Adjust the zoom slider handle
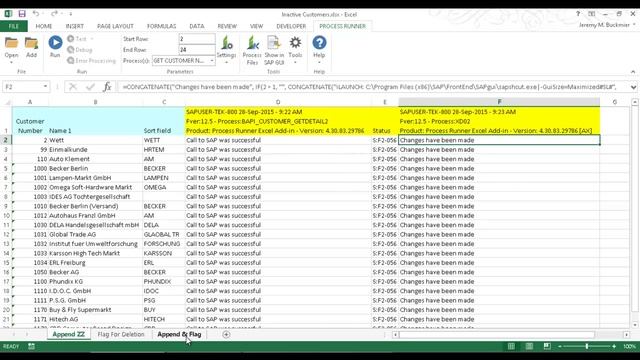Screen dimensions: 640x360 tap(587, 346)
